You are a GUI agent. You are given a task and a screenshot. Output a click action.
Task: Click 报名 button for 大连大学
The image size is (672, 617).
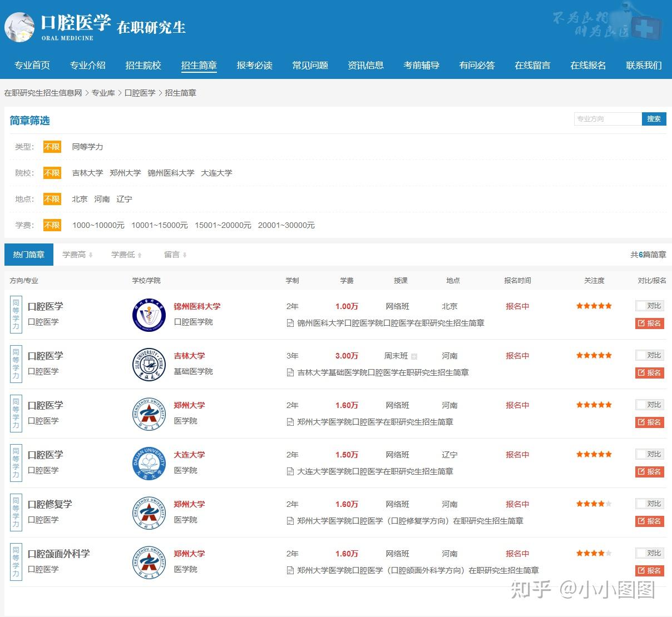click(x=650, y=472)
